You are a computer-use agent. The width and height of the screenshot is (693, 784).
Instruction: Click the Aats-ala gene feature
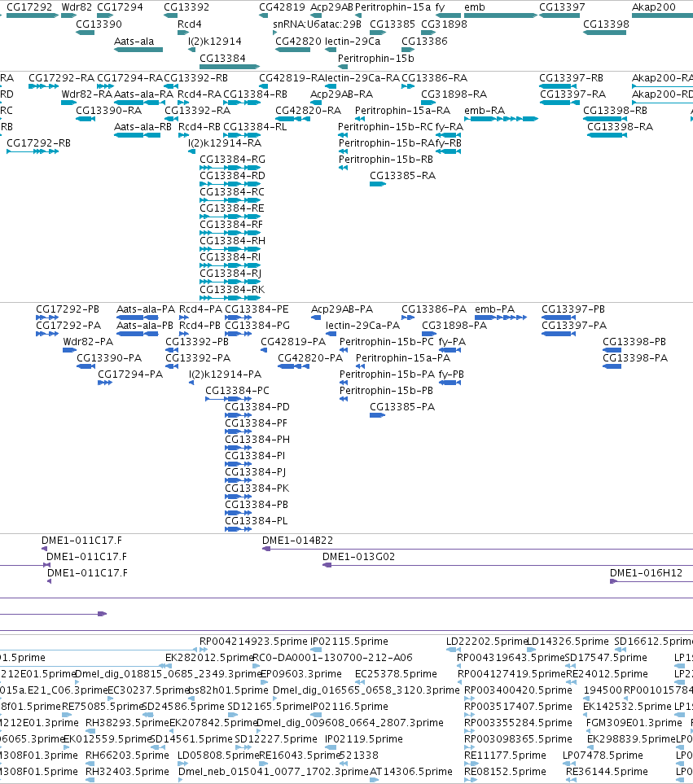[x=138, y=50]
